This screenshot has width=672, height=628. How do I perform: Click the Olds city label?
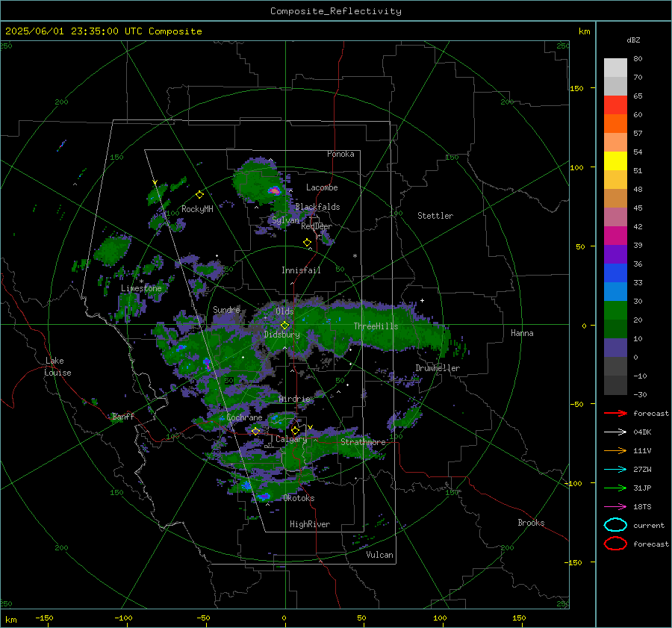284,311
